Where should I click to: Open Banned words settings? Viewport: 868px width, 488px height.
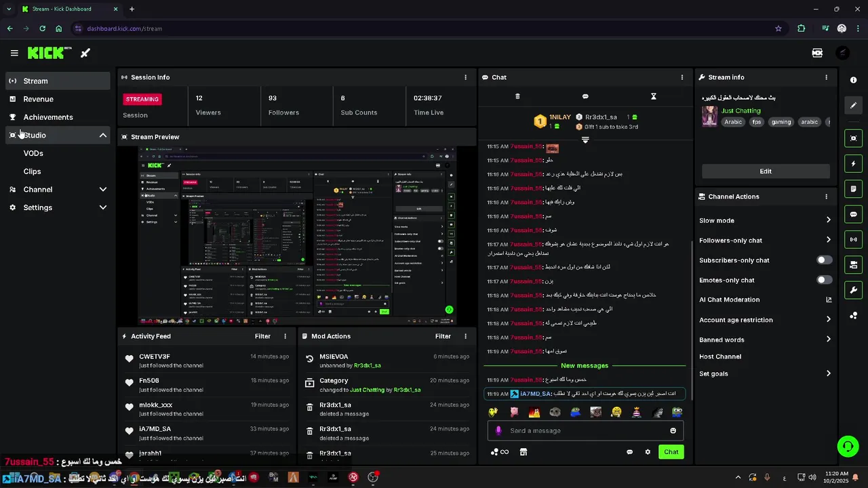coord(766,340)
